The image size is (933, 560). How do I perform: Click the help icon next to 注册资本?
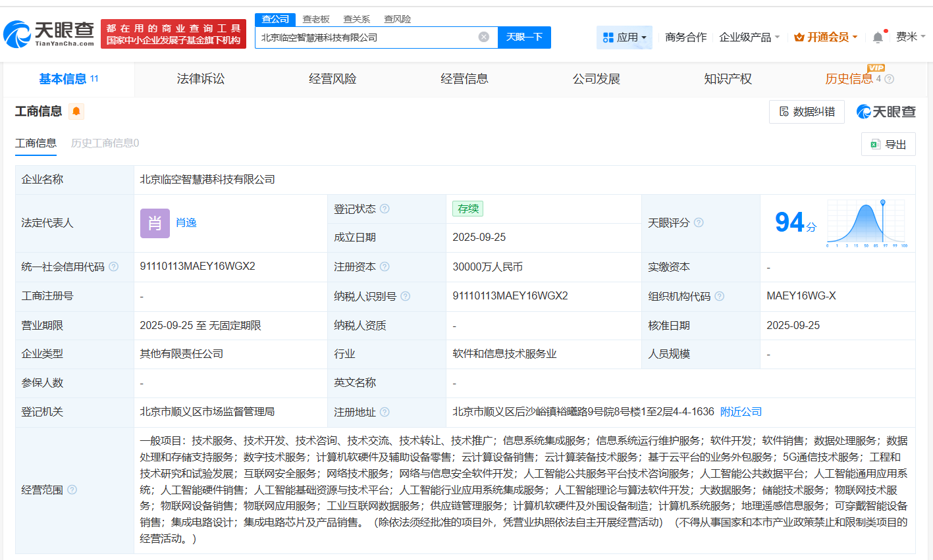386,267
